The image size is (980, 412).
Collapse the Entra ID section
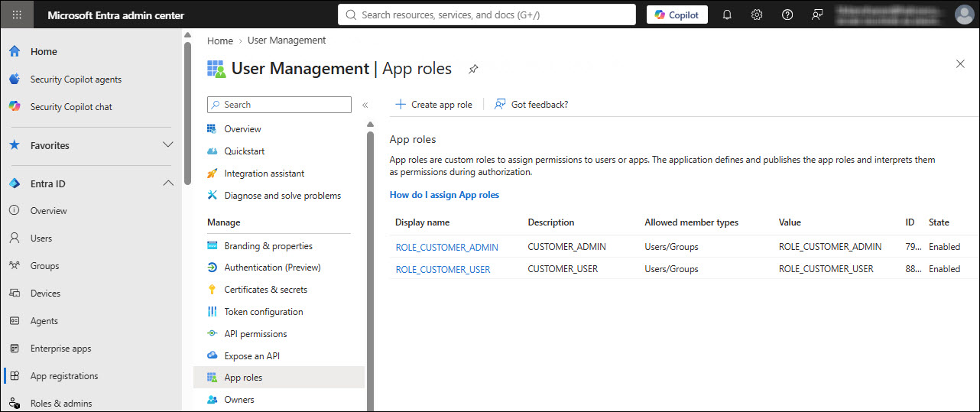click(x=168, y=183)
